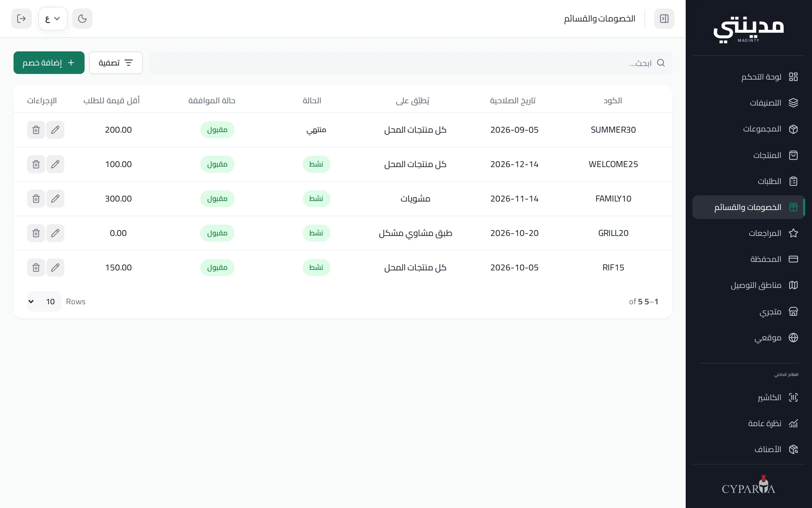812x508 pixels.
Task: Focus the ابحث search field
Action: pyautogui.click(x=411, y=63)
